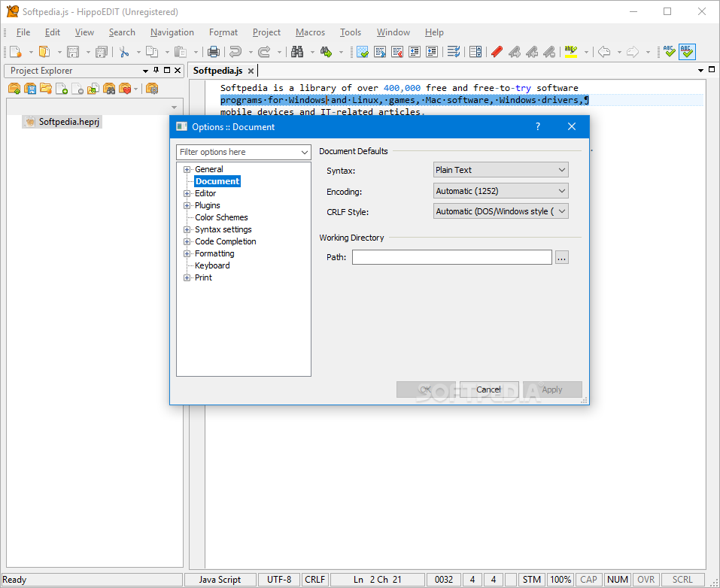Click the browse ellipsis button beside Path

561,257
